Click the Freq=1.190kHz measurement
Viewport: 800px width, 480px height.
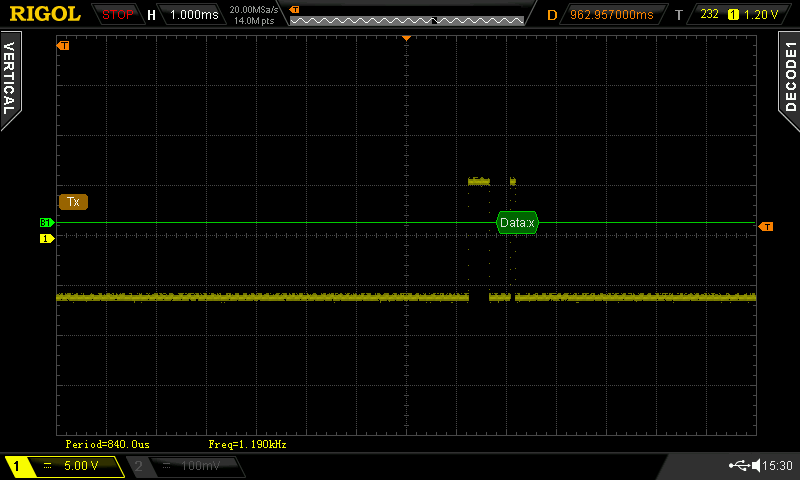coord(247,443)
